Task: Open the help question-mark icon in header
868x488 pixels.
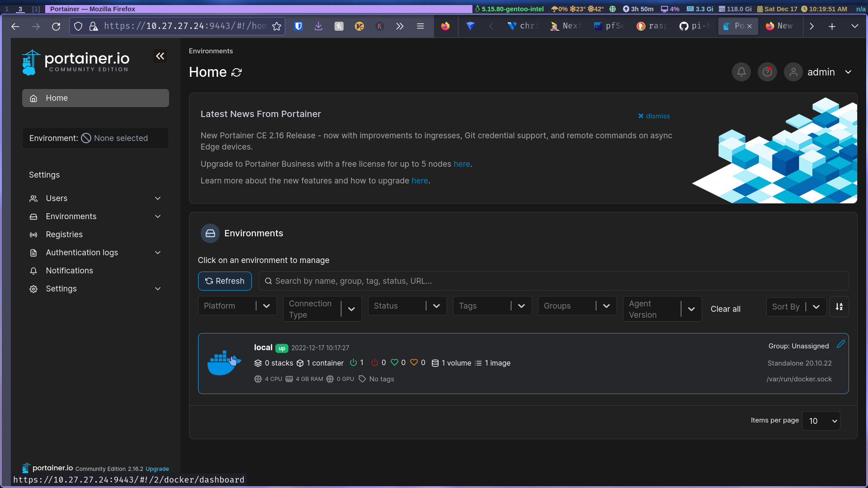Action: pyautogui.click(x=767, y=72)
